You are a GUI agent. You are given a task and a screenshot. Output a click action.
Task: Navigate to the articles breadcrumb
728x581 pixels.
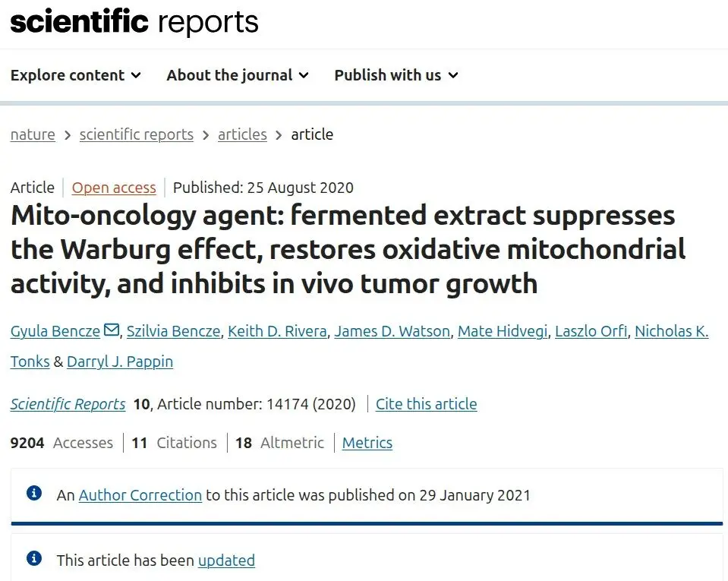242,134
